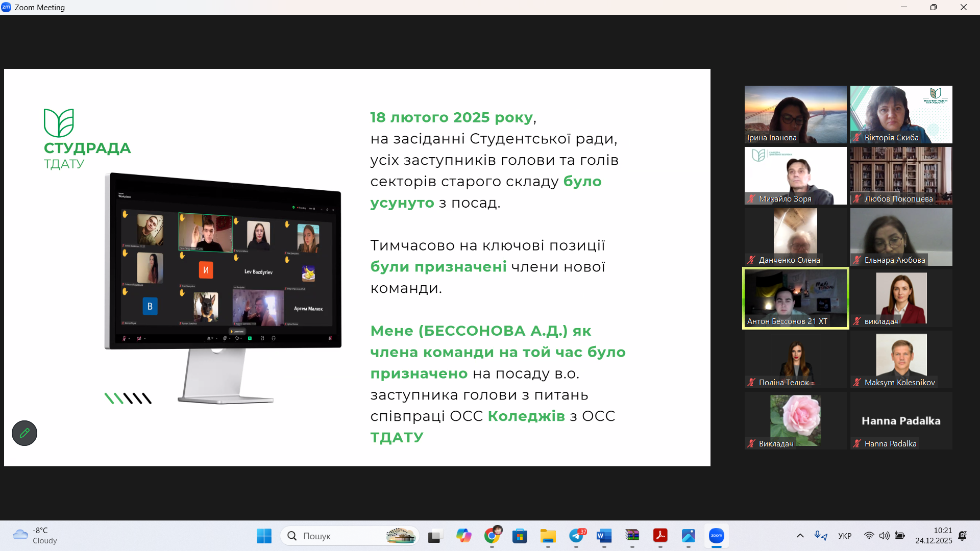
Task: Click the muted mic icon on Hanna Padalka's tile
Action: [x=857, y=443]
